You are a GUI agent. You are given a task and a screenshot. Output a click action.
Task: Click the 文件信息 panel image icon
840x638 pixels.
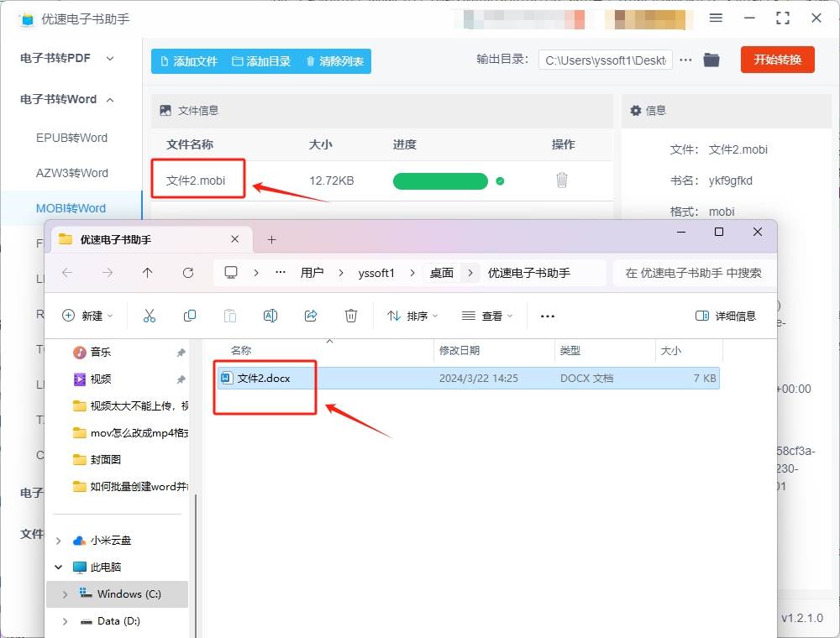click(x=167, y=110)
